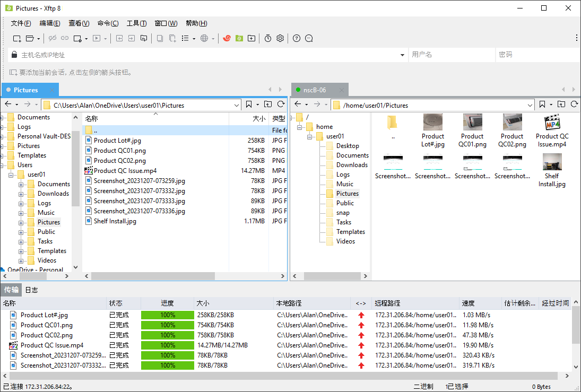The width and height of the screenshot is (581, 392).
Task: Open the Settings gear icon
Action: click(280, 38)
